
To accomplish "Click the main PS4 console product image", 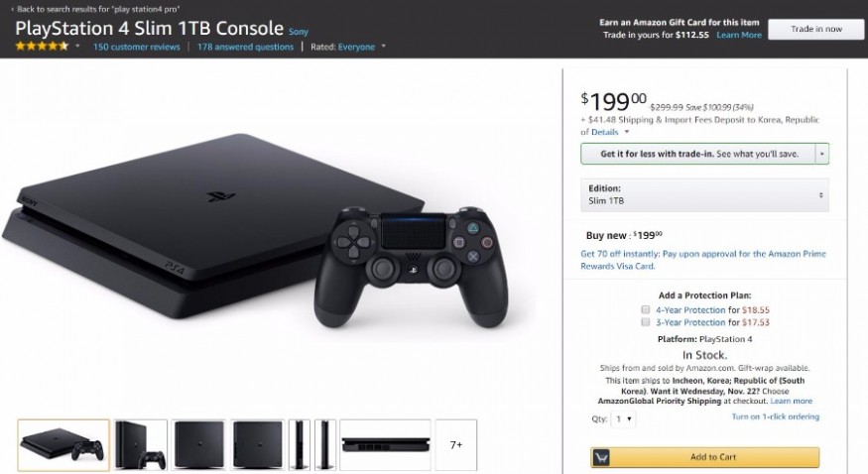I will click(257, 232).
